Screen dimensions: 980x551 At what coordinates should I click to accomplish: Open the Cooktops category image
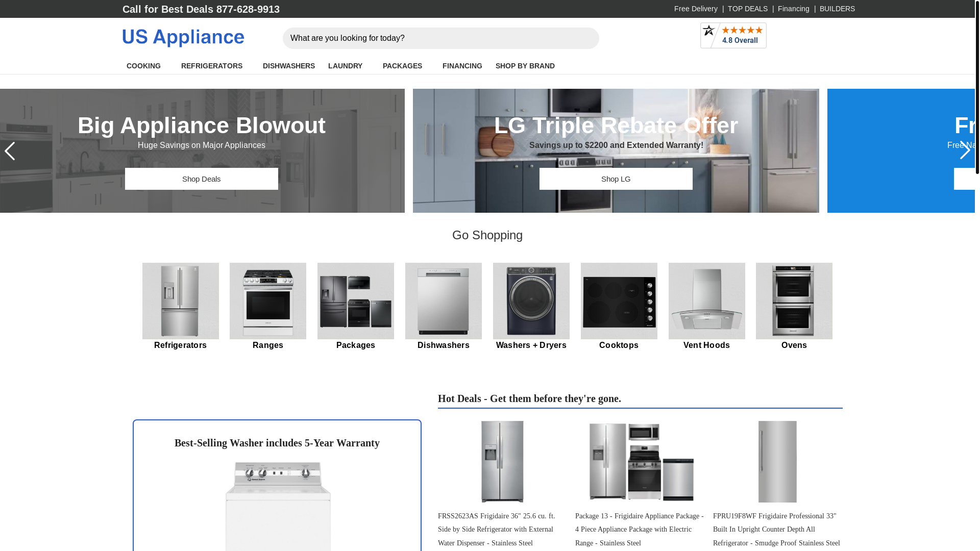(x=619, y=301)
